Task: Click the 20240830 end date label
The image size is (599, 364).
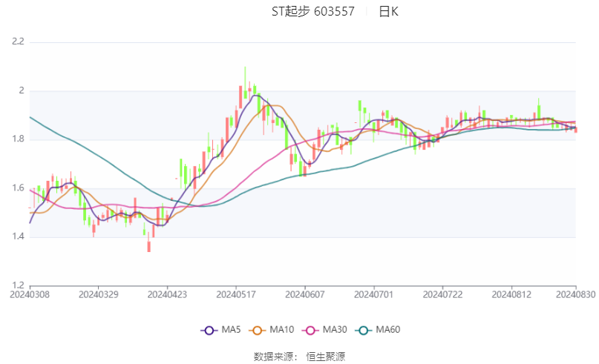Action: point(577,295)
